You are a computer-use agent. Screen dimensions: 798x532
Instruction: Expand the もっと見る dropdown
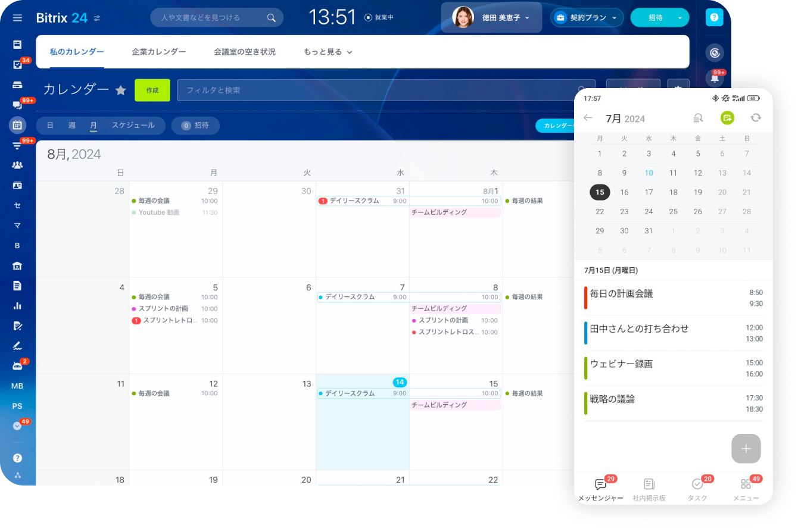328,52
